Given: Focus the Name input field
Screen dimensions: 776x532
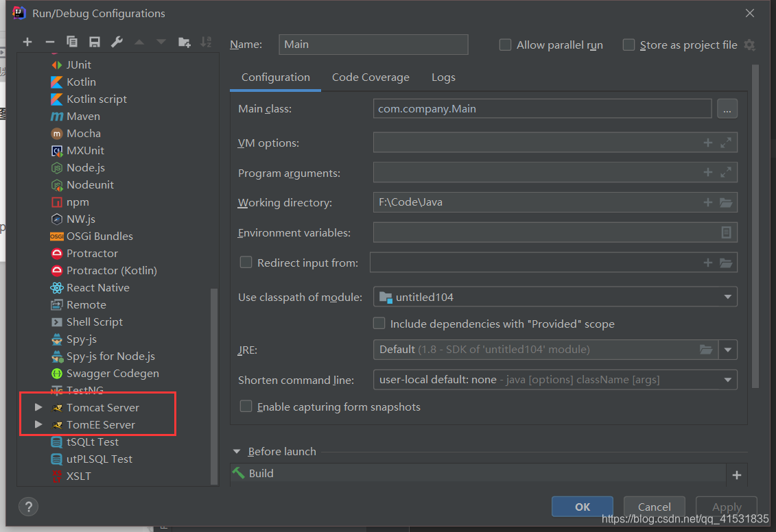Looking at the screenshot, I should tap(374, 45).
